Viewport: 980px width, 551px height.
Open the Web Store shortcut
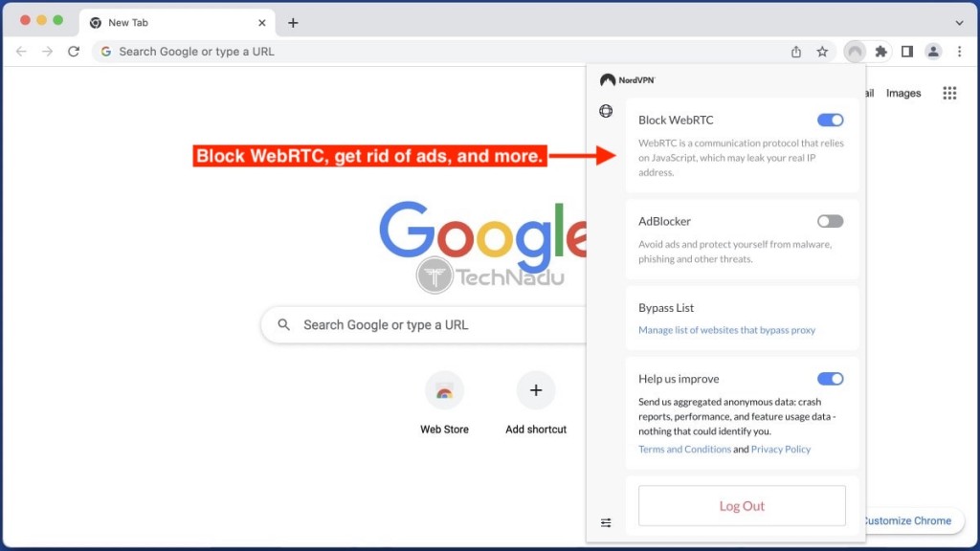coord(444,403)
